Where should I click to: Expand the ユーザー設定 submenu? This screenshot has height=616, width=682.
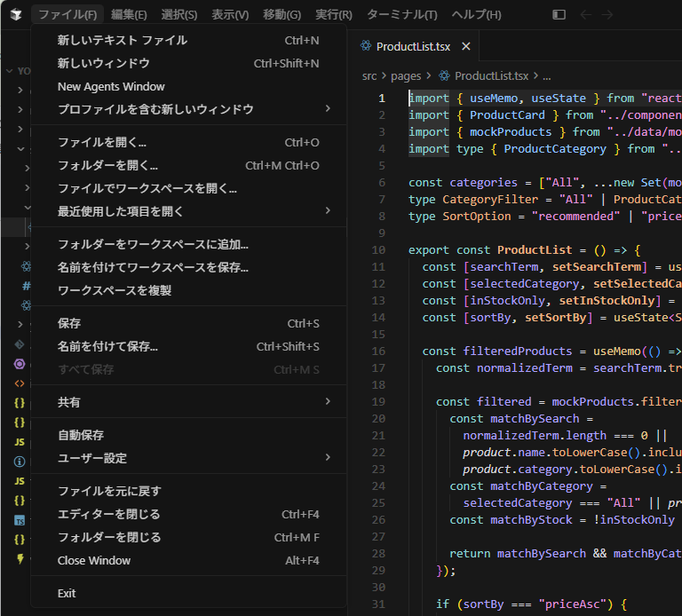coord(189,458)
